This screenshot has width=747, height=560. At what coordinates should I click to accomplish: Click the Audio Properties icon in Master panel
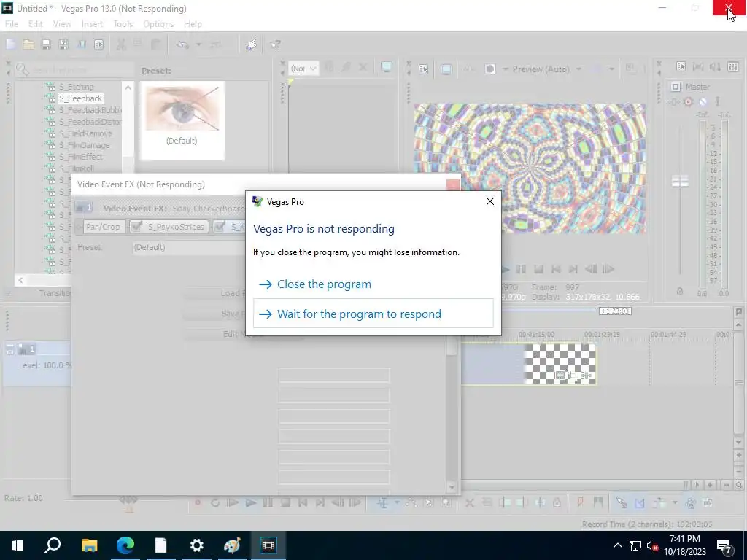pos(681,66)
